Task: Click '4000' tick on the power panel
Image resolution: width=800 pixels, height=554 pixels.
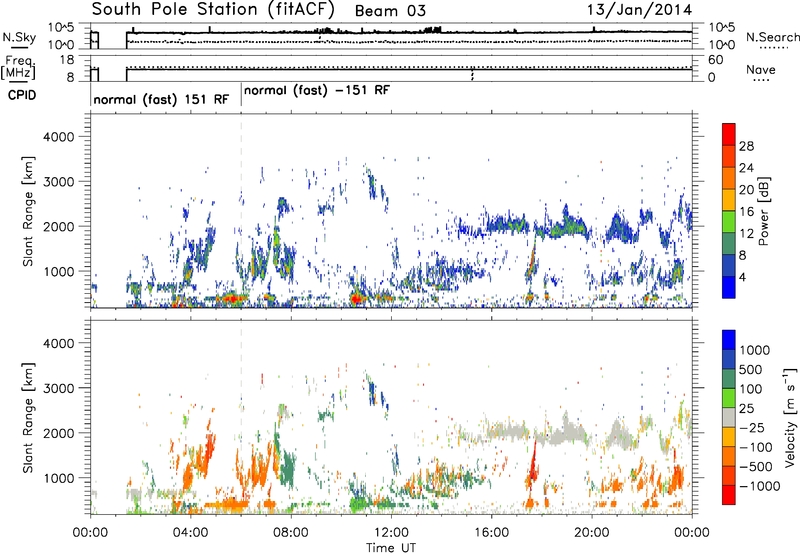Action: pos(58,137)
